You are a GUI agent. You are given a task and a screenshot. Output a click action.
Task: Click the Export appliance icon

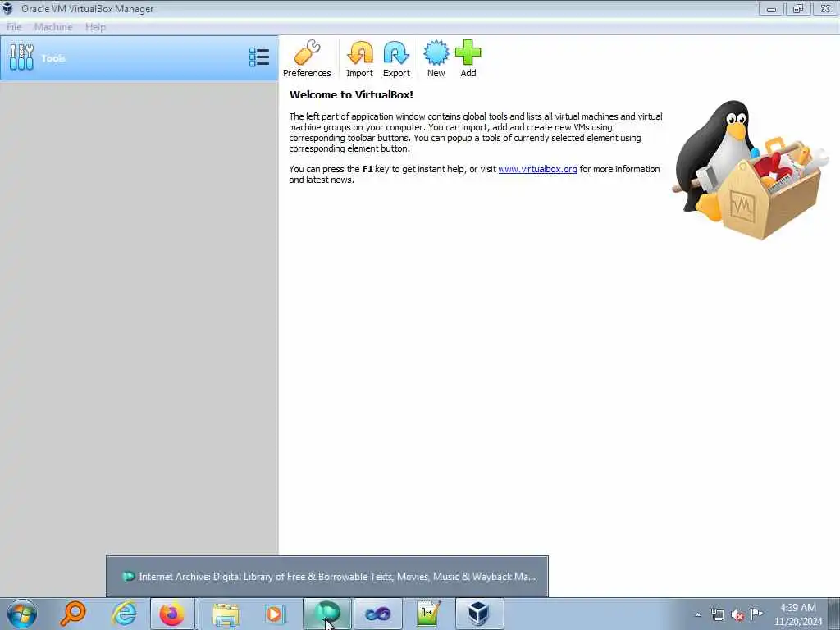(x=396, y=59)
